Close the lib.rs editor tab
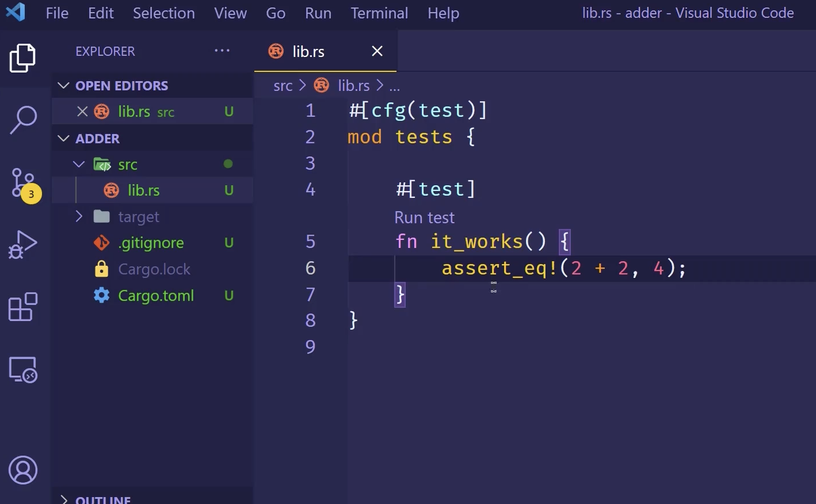This screenshot has width=816, height=504. [377, 51]
